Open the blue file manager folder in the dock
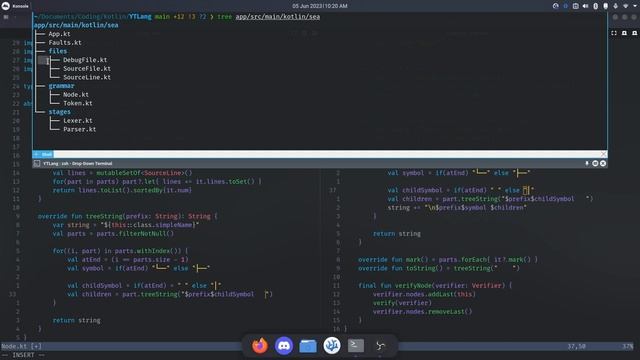 tap(308, 346)
